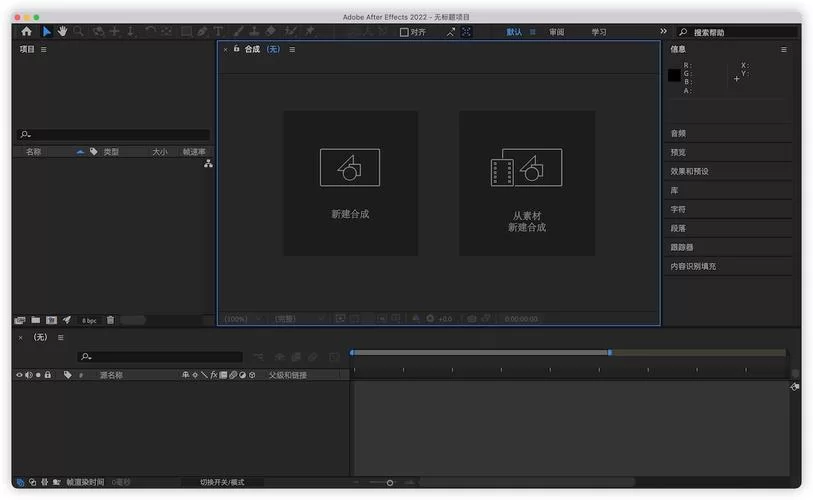Select the Rectangle shape tool

click(186, 32)
